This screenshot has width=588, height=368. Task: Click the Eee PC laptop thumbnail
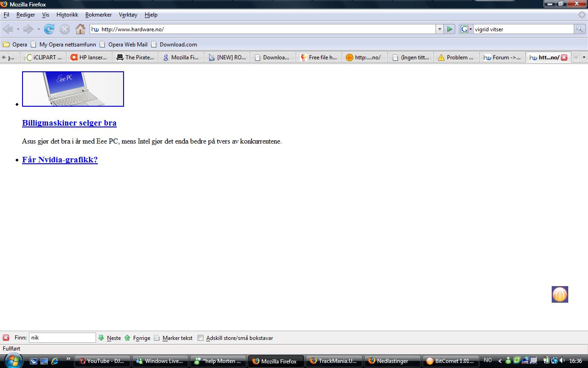click(73, 89)
